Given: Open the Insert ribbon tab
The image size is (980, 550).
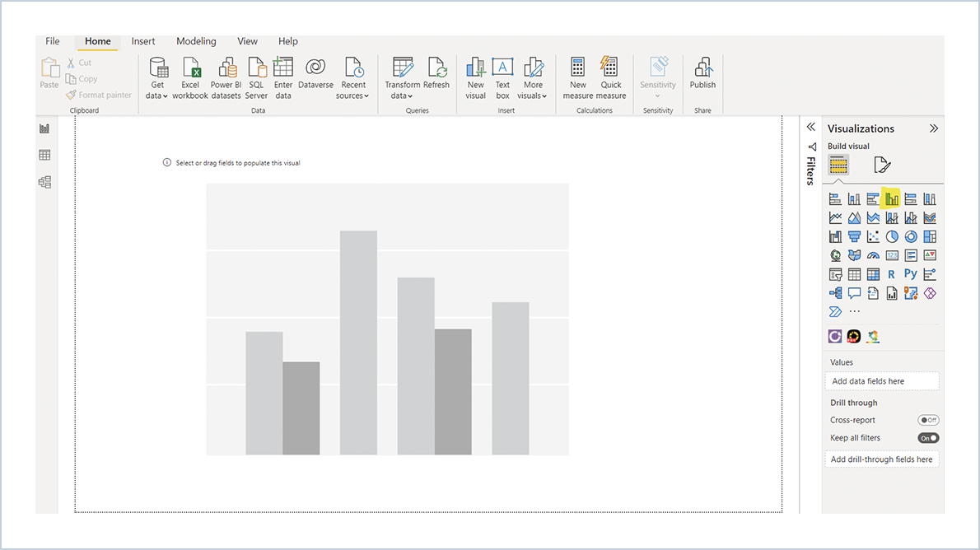Looking at the screenshot, I should 143,41.
